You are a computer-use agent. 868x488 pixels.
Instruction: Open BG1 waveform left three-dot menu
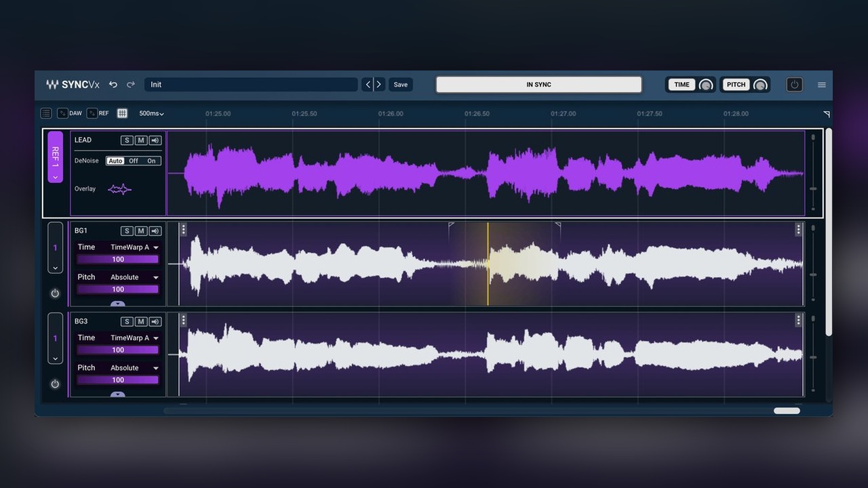click(x=184, y=230)
